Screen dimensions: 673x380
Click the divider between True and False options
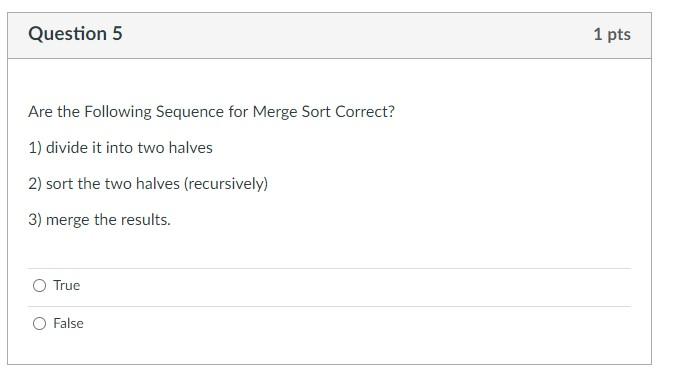(330, 307)
